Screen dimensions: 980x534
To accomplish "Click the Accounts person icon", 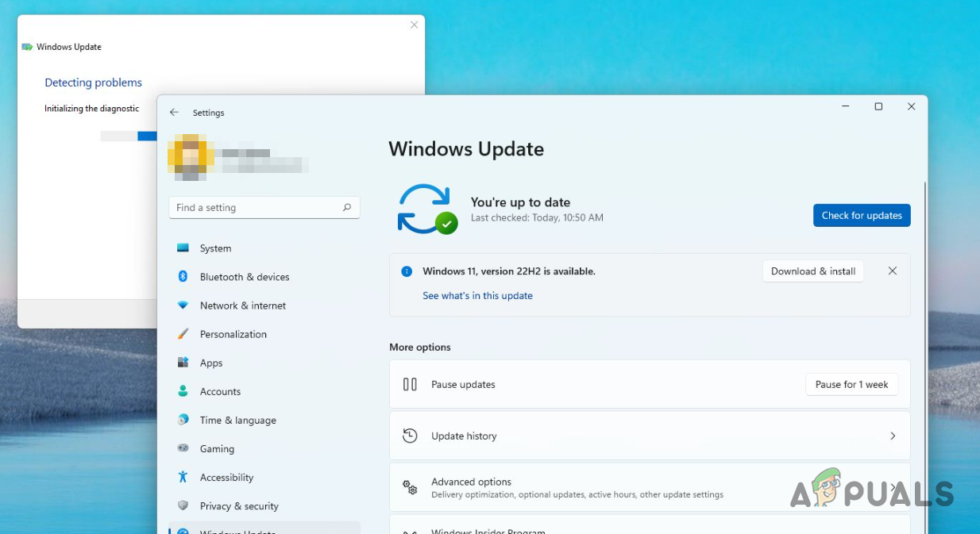I will click(183, 391).
